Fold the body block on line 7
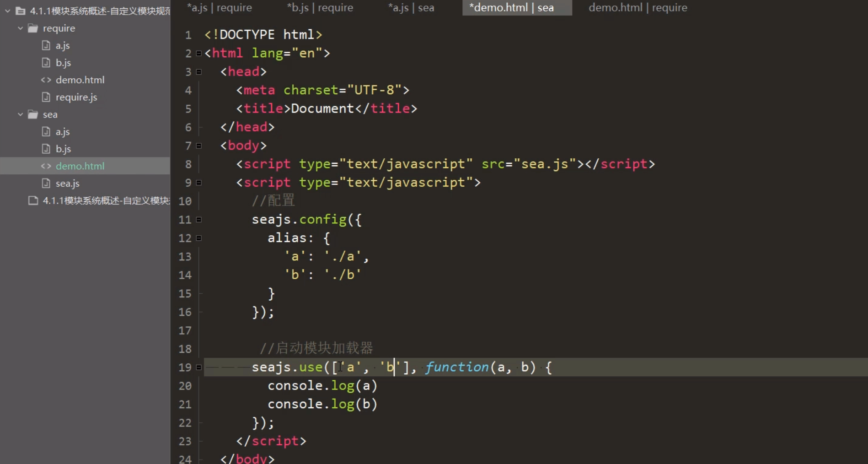Viewport: 868px width, 464px height. coord(198,146)
